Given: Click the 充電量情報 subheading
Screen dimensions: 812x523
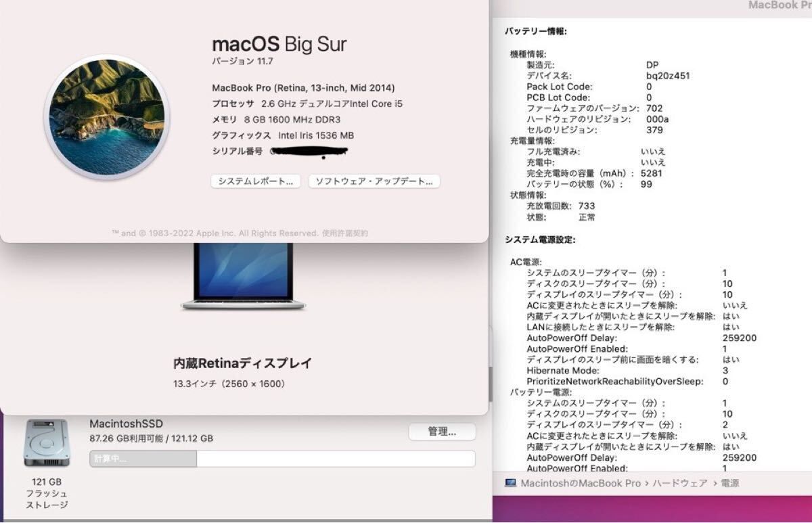Looking at the screenshot, I should 533,141.
